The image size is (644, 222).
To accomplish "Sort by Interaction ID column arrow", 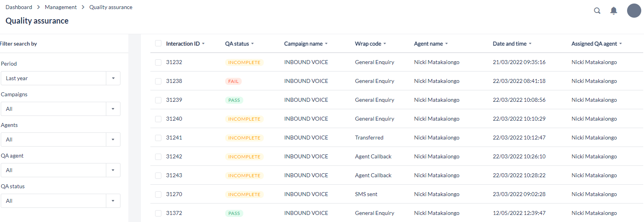I will pyautogui.click(x=204, y=44).
